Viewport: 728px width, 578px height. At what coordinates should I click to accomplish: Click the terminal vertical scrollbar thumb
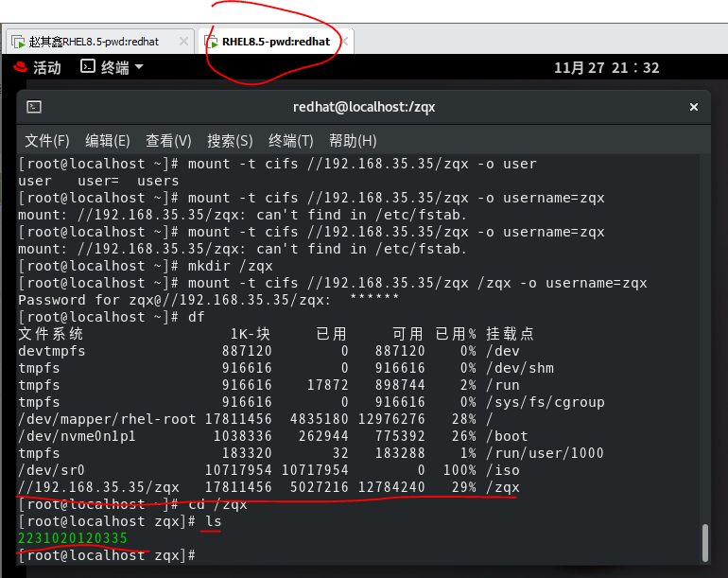point(704,543)
